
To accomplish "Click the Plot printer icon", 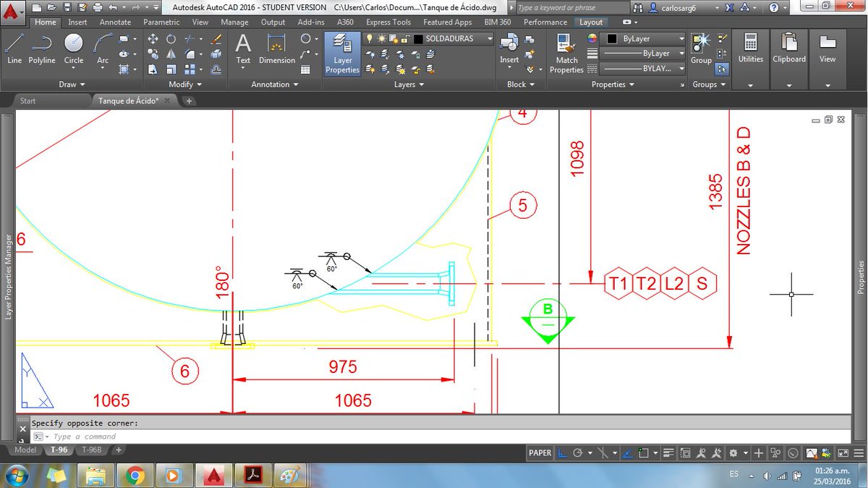I will coord(96,7).
